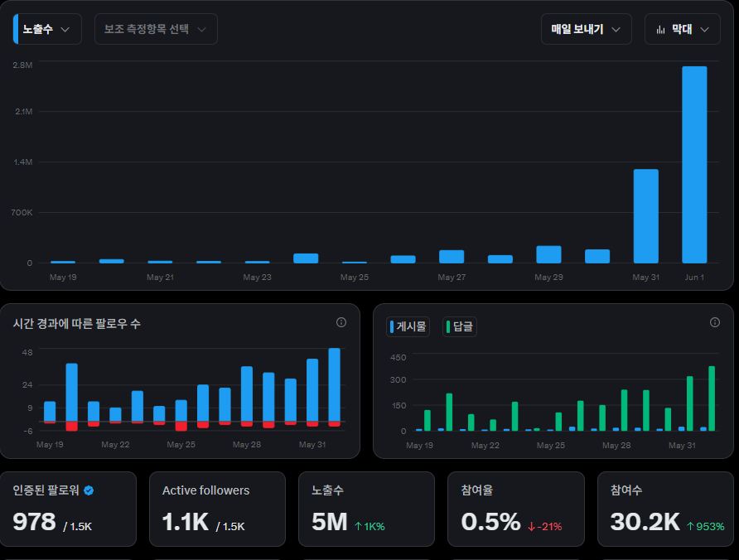Click the verified badge next to 인증된 팔로워
The height and width of the screenshot is (560, 739).
click(x=89, y=490)
